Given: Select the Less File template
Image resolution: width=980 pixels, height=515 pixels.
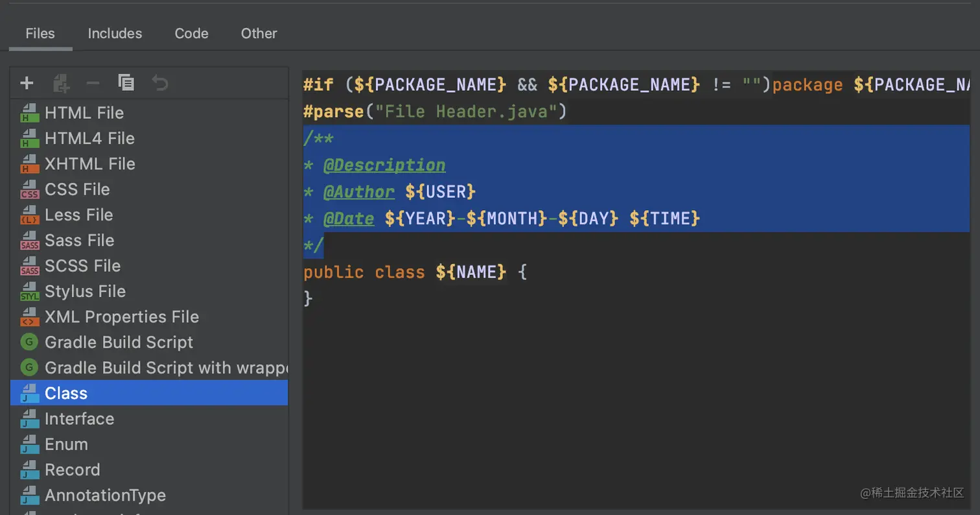Looking at the screenshot, I should 149,215.
